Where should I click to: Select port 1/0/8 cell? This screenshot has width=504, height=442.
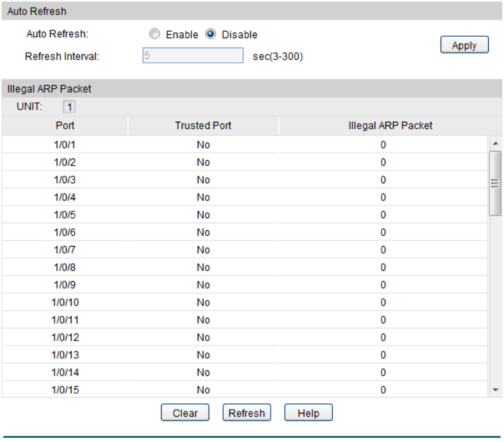[x=65, y=268]
